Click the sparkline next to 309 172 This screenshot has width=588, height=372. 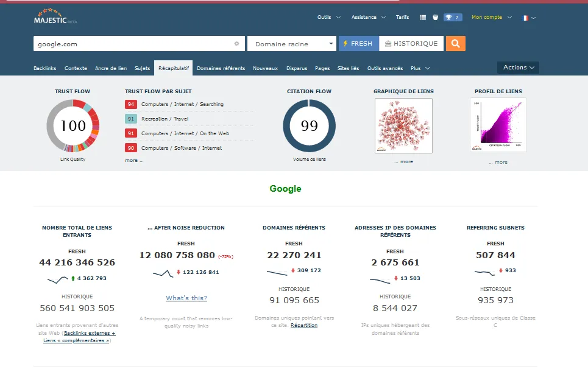point(277,272)
